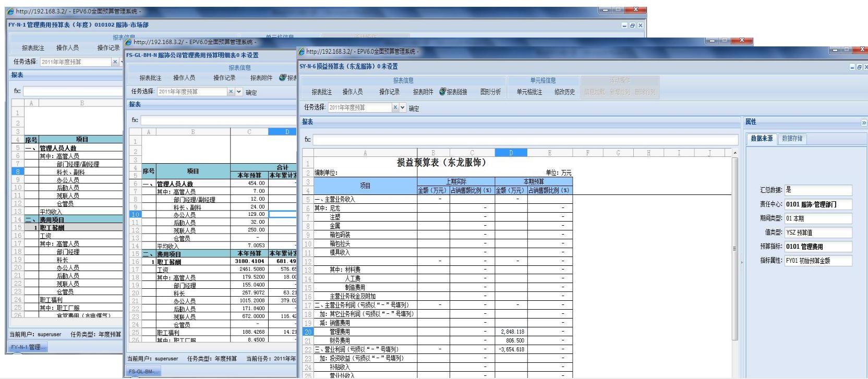Select column D header in the front sheet
Viewport: 868px width, 379px height.
click(511, 153)
